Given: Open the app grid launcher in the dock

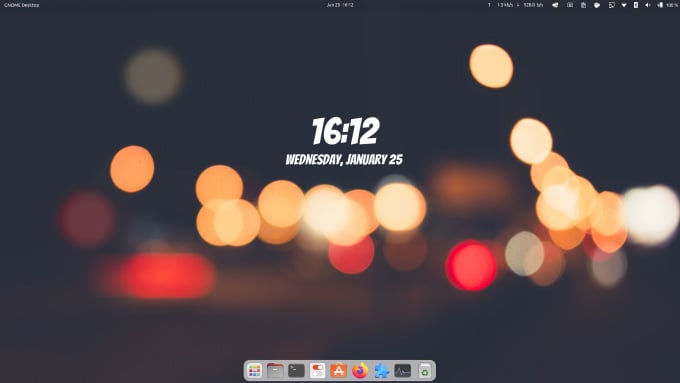Looking at the screenshot, I should click(255, 371).
